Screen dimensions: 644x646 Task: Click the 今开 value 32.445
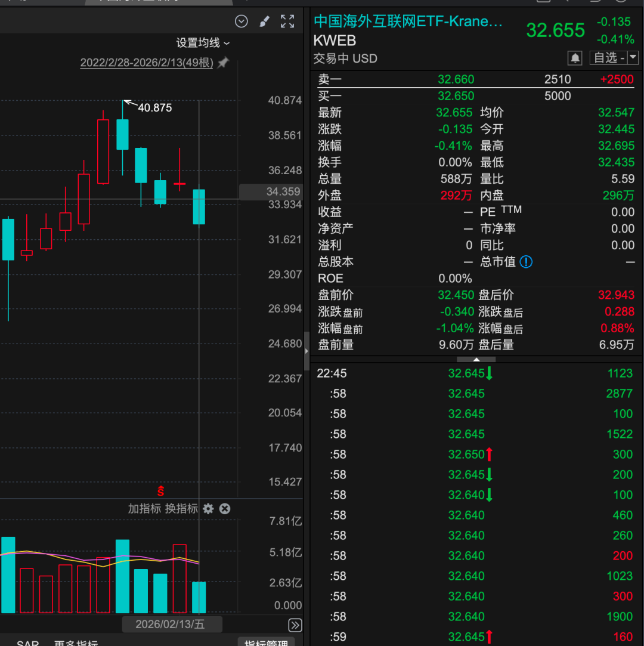[616, 129]
